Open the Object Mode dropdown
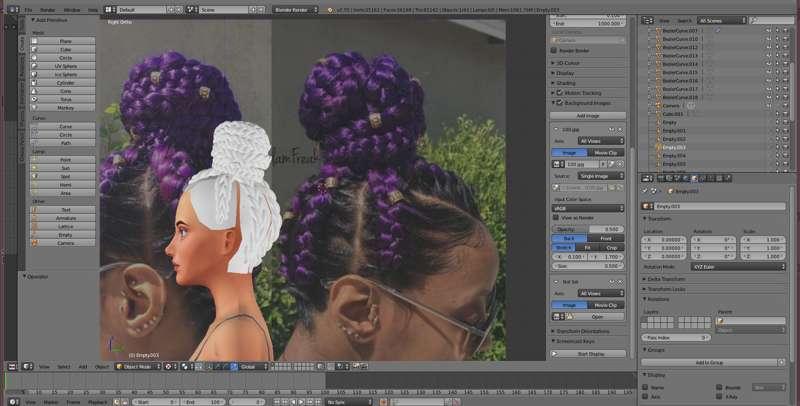 coord(138,366)
